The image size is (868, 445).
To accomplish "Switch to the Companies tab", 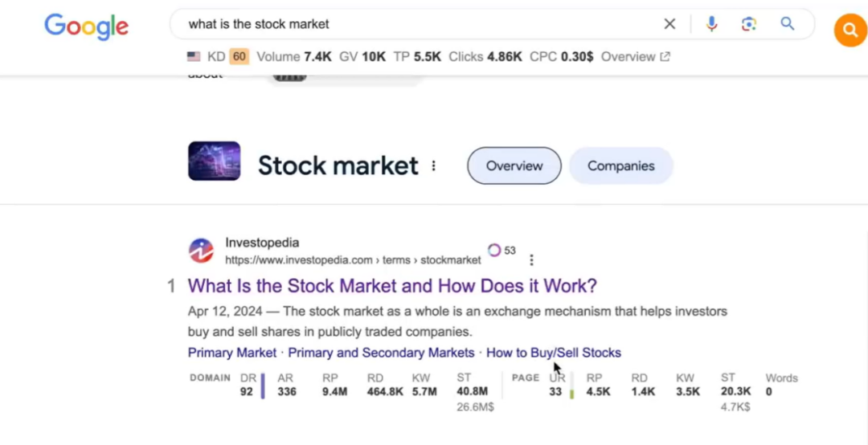I will [x=620, y=165].
